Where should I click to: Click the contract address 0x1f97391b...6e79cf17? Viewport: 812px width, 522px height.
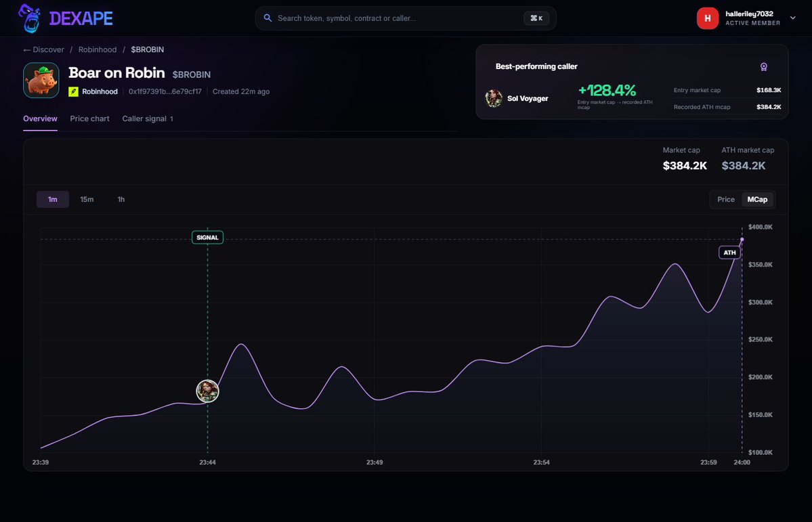click(165, 91)
